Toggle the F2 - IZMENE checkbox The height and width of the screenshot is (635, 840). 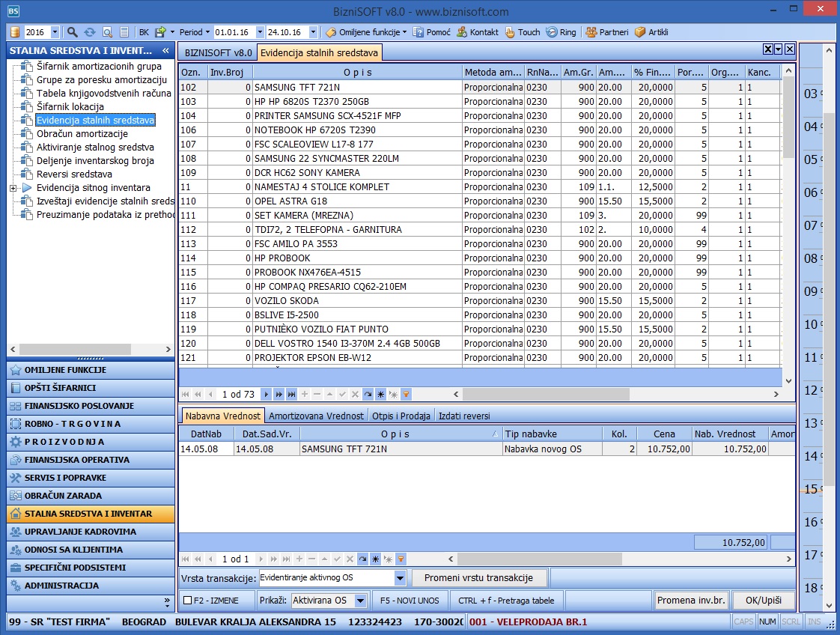pyautogui.click(x=187, y=601)
